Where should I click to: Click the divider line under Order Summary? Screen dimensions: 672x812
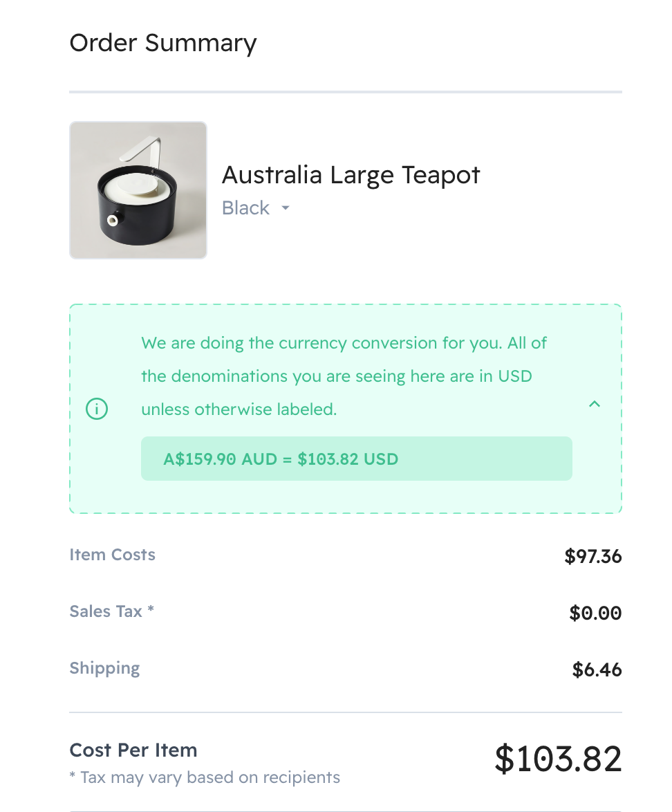pos(346,91)
